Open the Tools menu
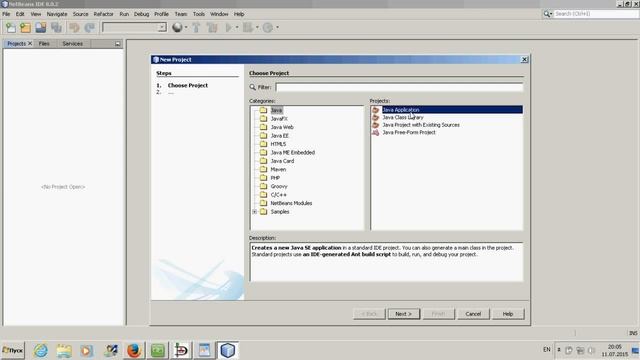 (x=199, y=14)
